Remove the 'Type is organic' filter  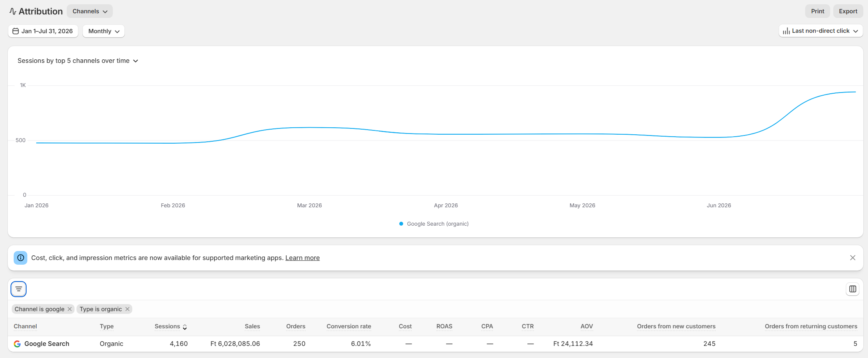pyautogui.click(x=127, y=309)
